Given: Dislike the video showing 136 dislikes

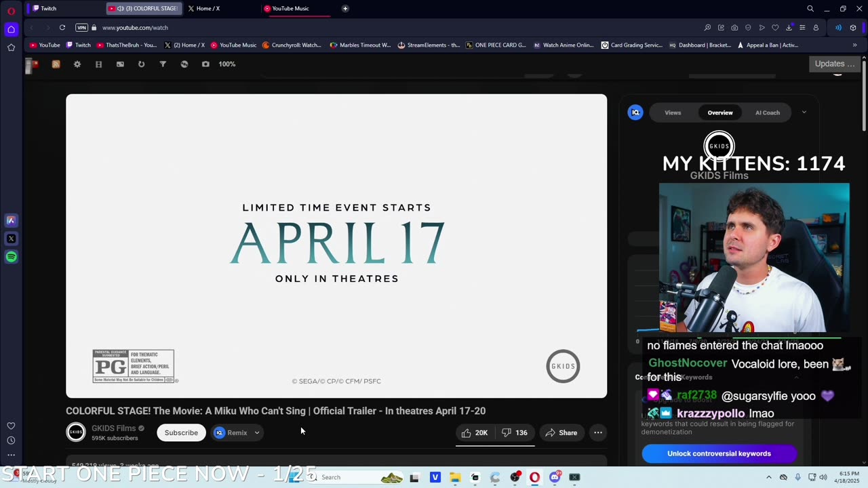Looking at the screenshot, I should tap(514, 432).
